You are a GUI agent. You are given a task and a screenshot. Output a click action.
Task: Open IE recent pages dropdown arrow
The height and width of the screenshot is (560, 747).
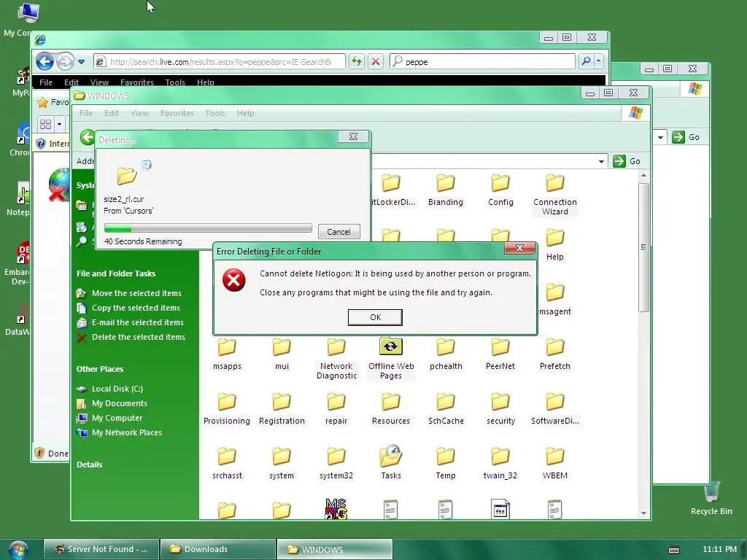(x=82, y=62)
